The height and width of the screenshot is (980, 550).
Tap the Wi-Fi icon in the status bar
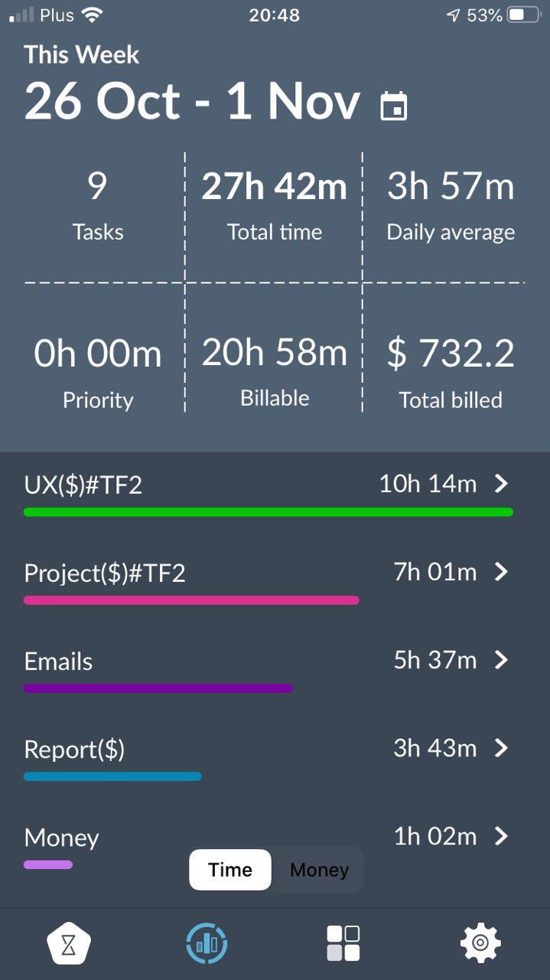click(x=92, y=14)
